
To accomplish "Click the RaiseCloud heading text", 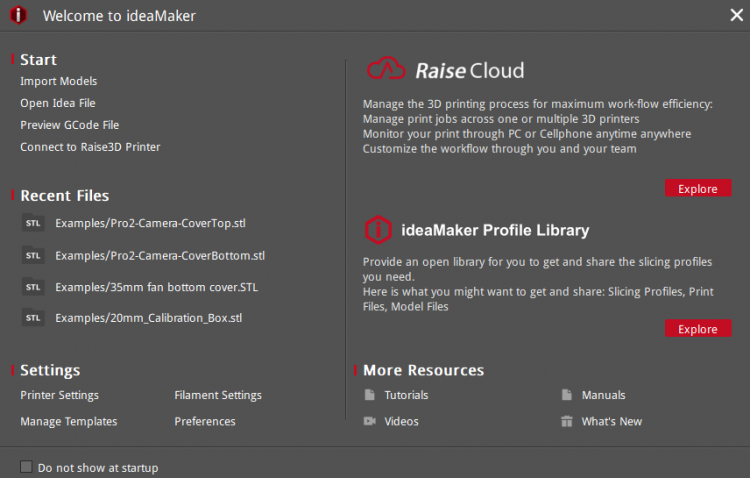I will [x=469, y=70].
